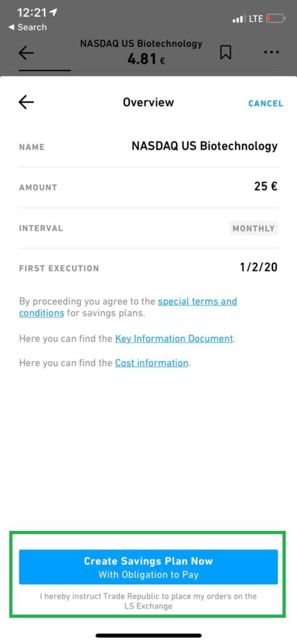Tap the battery icon in the status bar
This screenshot has width=297, height=644.
(x=276, y=18)
